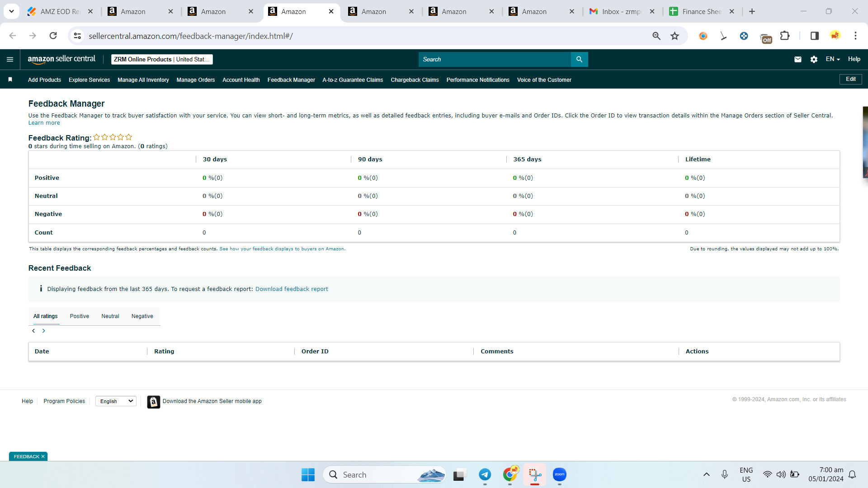Select the All ratings tab
This screenshot has width=868, height=488.
click(45, 316)
